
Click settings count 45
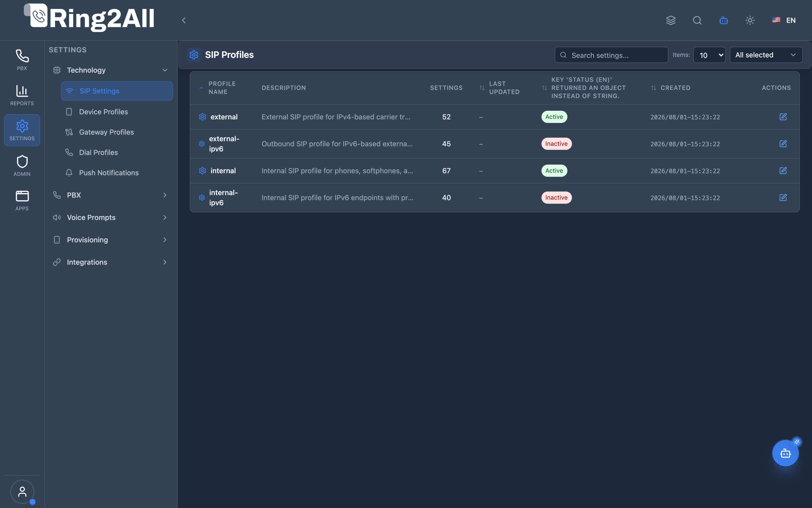coord(446,144)
